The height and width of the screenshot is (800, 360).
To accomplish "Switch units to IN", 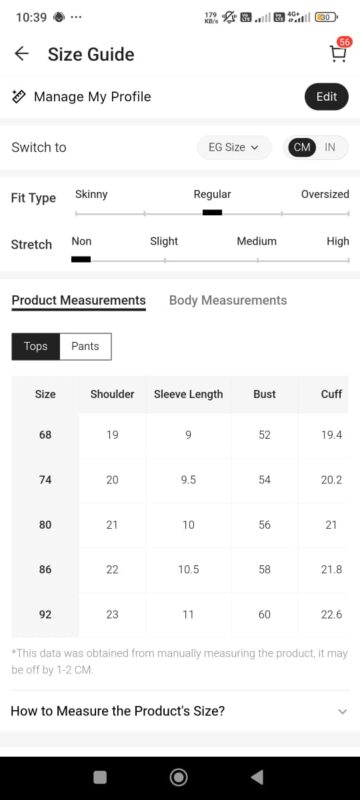I will point(330,147).
